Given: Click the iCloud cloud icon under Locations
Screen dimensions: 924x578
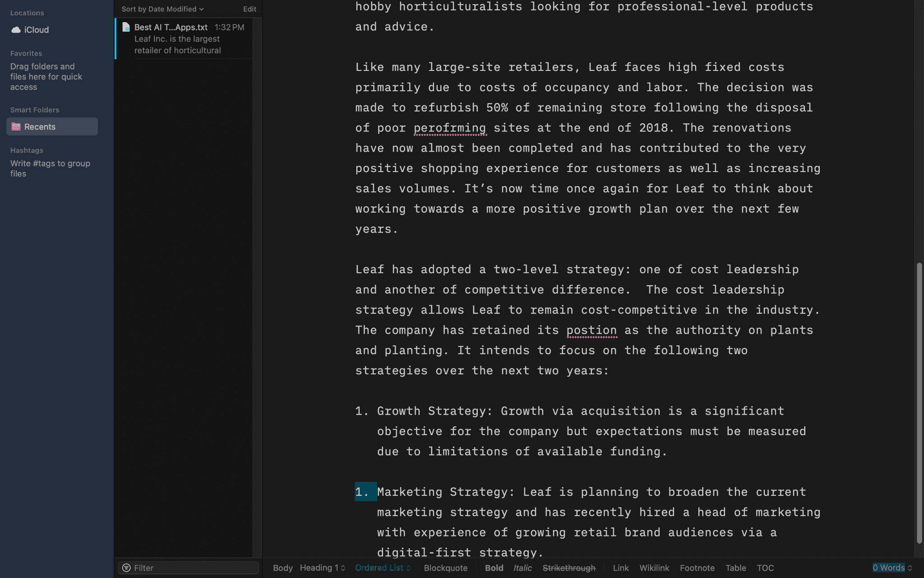Looking at the screenshot, I should tap(16, 30).
